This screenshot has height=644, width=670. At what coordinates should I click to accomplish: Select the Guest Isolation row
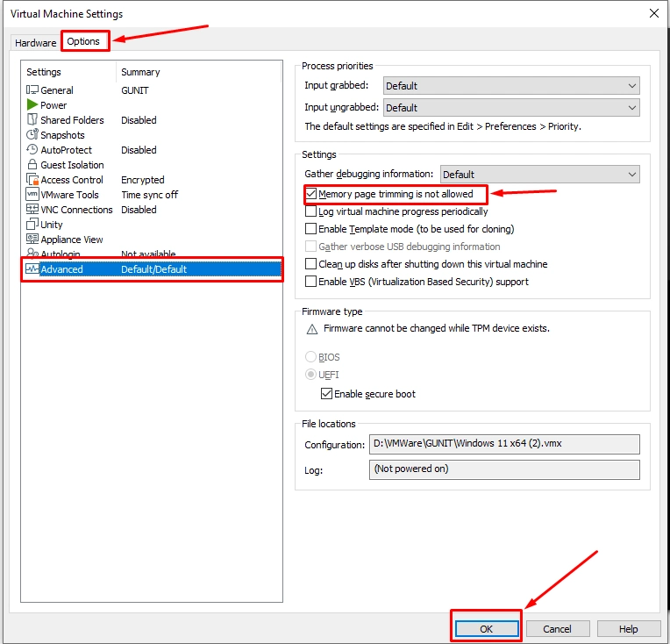click(152, 165)
